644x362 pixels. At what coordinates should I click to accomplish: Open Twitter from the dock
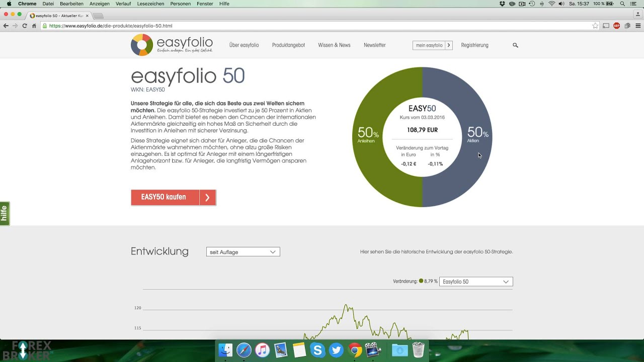(x=336, y=349)
